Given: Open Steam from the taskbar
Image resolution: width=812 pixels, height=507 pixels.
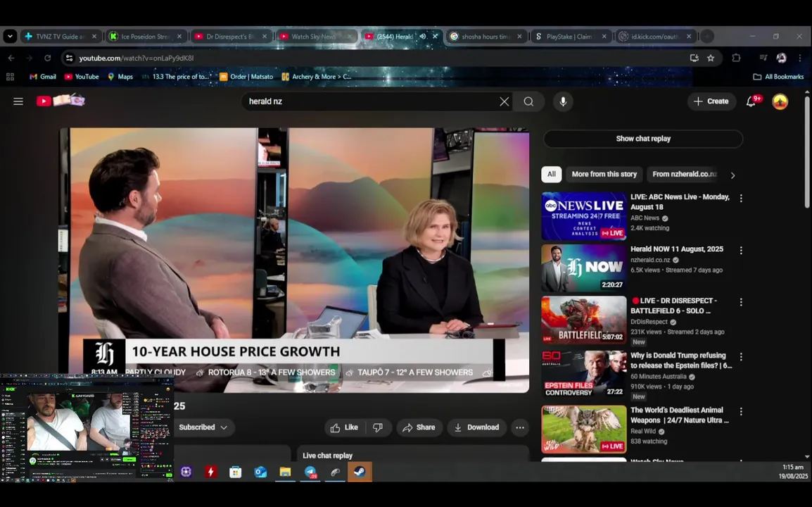Looking at the screenshot, I should 360,472.
